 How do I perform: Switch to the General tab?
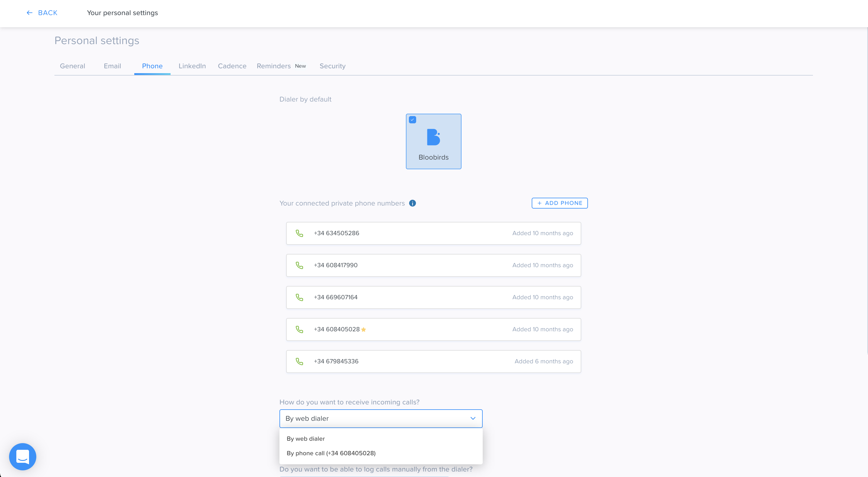(x=73, y=66)
